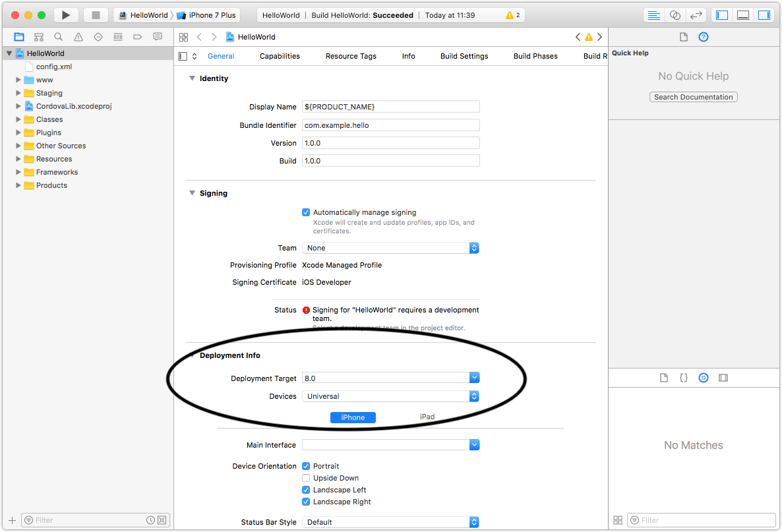Image resolution: width=782 pixels, height=532 pixels.
Task: Click the Search Documentation button
Action: coord(693,97)
